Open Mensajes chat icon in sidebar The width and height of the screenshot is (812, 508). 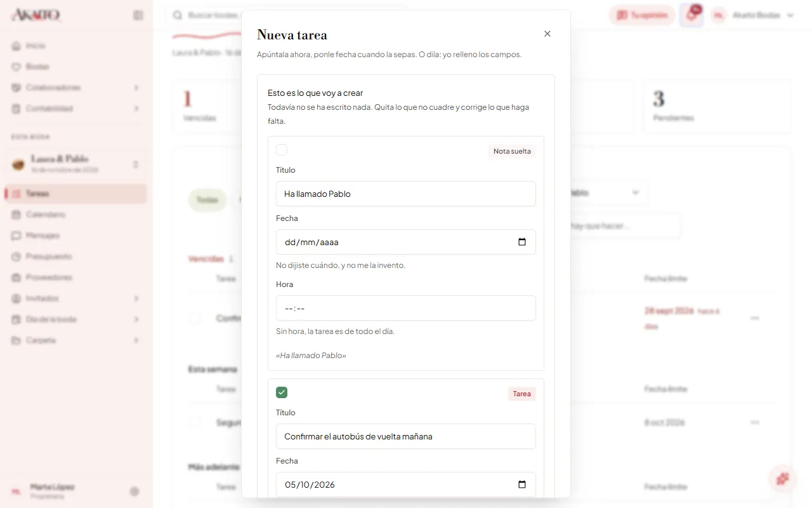point(16,236)
